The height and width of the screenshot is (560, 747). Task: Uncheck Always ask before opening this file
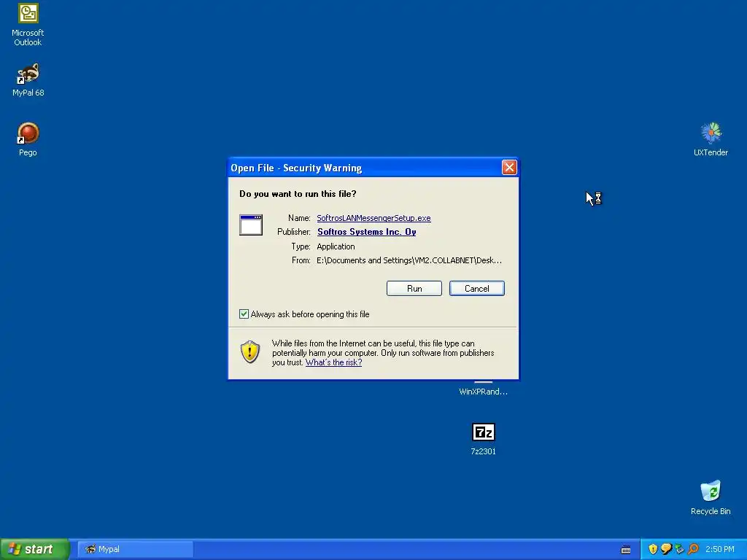point(244,314)
